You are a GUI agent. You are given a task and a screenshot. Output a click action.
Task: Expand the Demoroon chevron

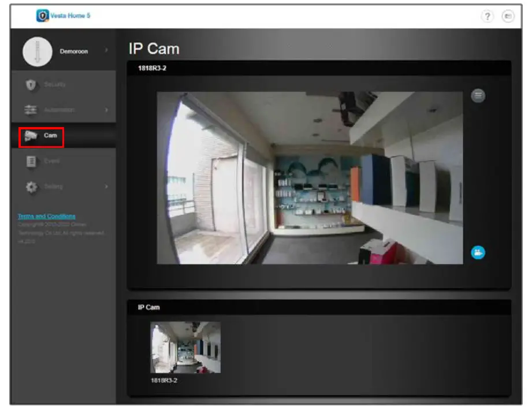tap(106, 50)
